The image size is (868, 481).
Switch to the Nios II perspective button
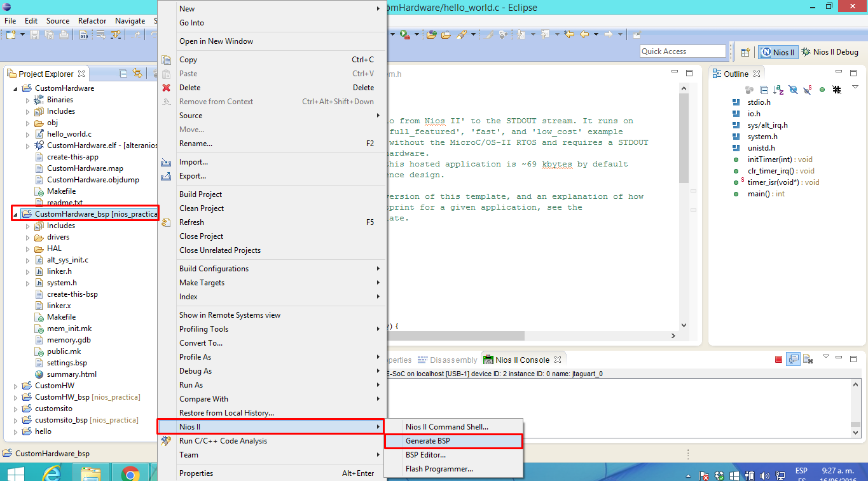(778, 52)
